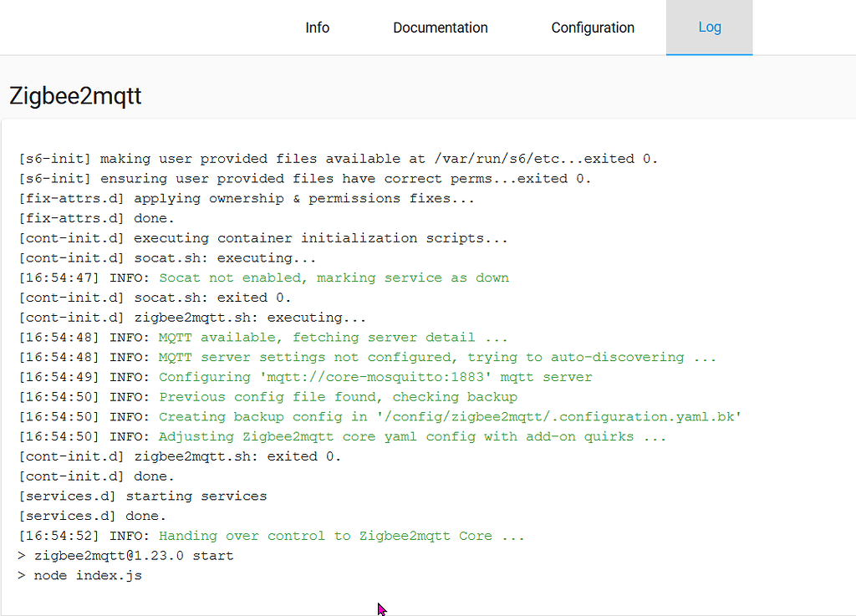Open the Documentation tab
Image resolution: width=856 pixels, height=616 pixels.
tap(441, 27)
